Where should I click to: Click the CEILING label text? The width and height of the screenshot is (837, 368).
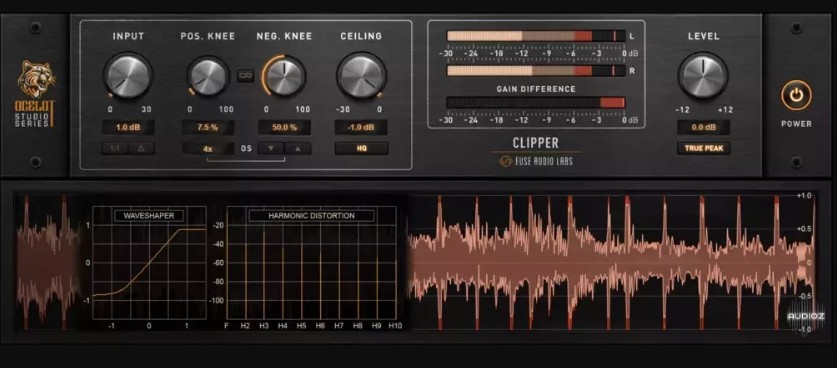pos(361,36)
